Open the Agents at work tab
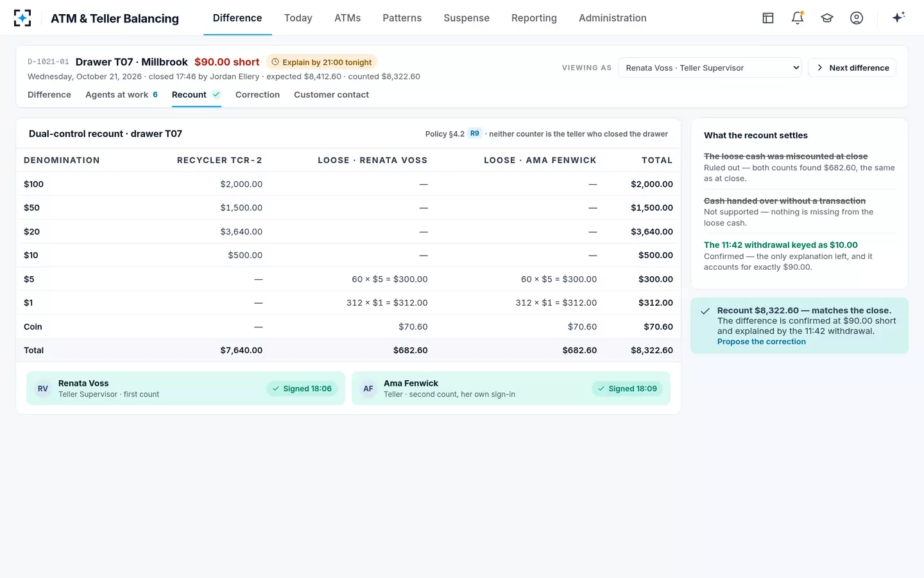The width and height of the screenshot is (924, 578). point(121,94)
